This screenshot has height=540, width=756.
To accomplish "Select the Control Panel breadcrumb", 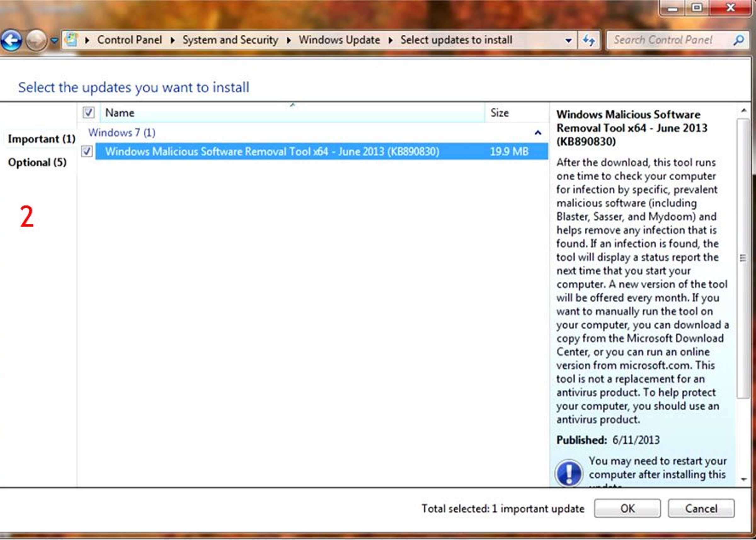I will pyautogui.click(x=129, y=40).
